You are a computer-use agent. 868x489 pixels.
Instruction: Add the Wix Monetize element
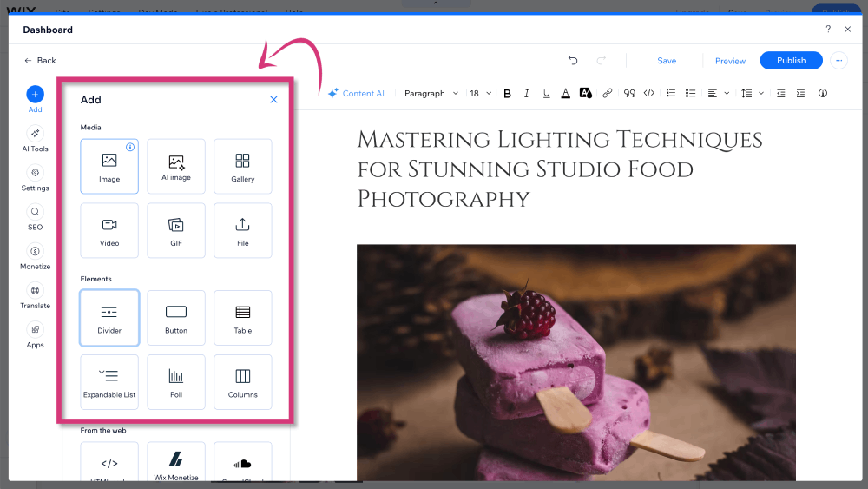pos(176,462)
